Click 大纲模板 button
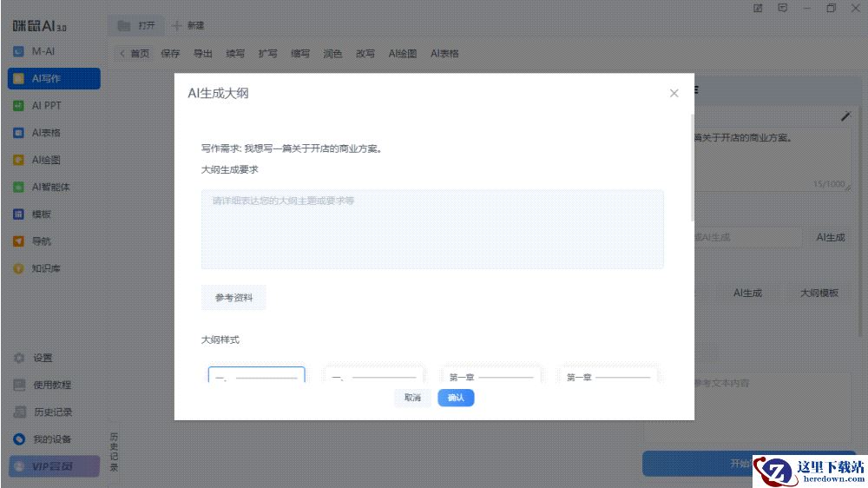 tap(819, 293)
